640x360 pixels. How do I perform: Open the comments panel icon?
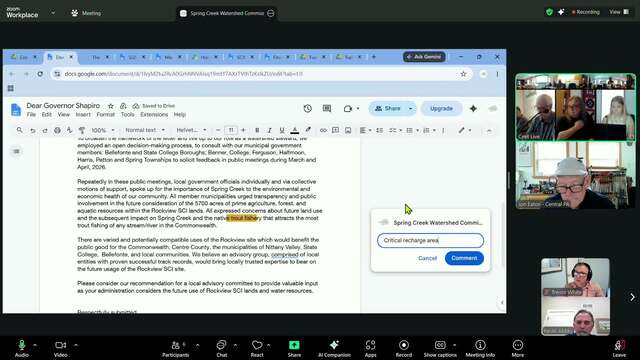[x=327, y=109]
